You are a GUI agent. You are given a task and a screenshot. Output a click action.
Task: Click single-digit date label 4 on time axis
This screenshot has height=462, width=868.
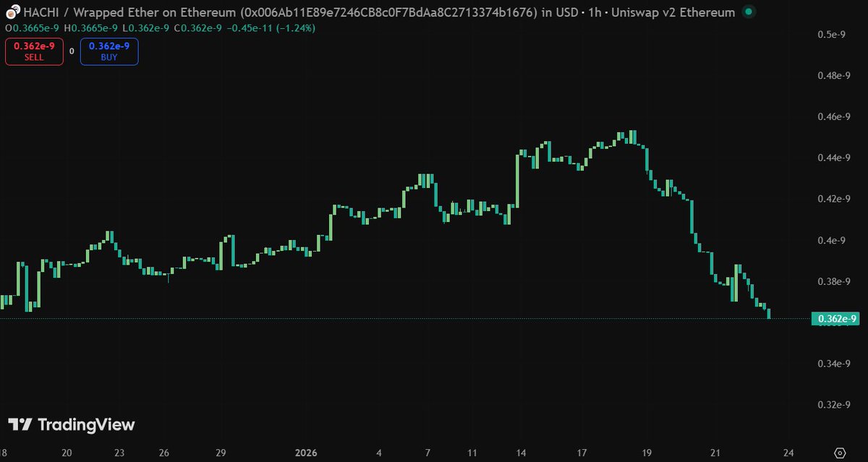[380, 453]
